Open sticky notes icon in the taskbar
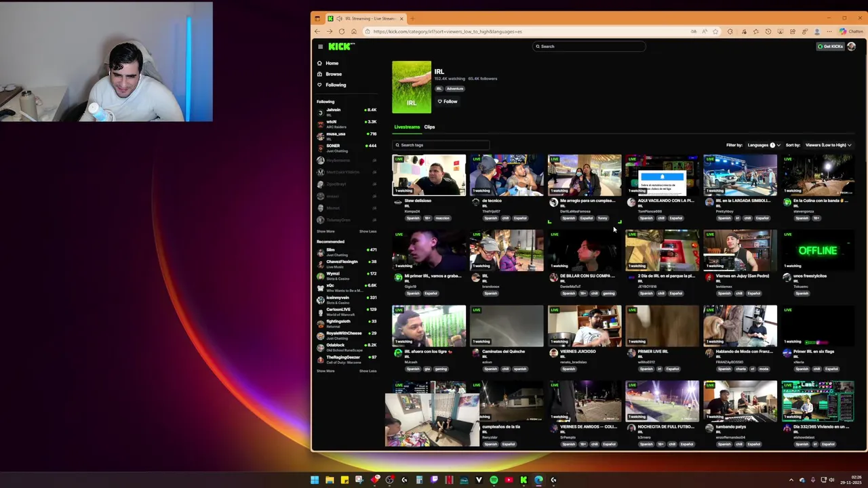Viewport: 868px width, 488px height. click(x=344, y=480)
